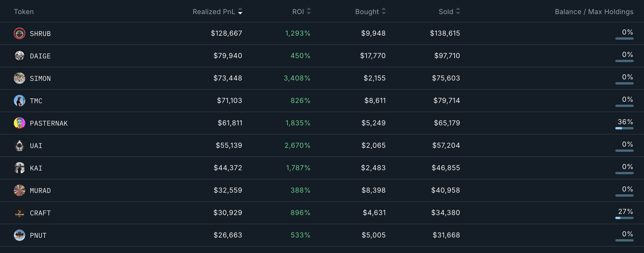
Task: Toggle sorting on the Sold column
Action: [449, 11]
